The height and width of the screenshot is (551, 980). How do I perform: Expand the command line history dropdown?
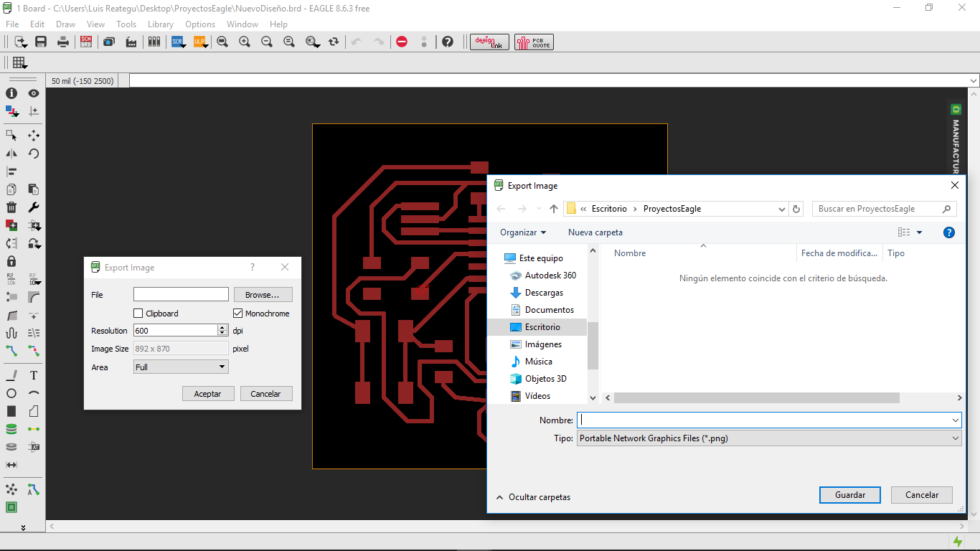(x=974, y=81)
